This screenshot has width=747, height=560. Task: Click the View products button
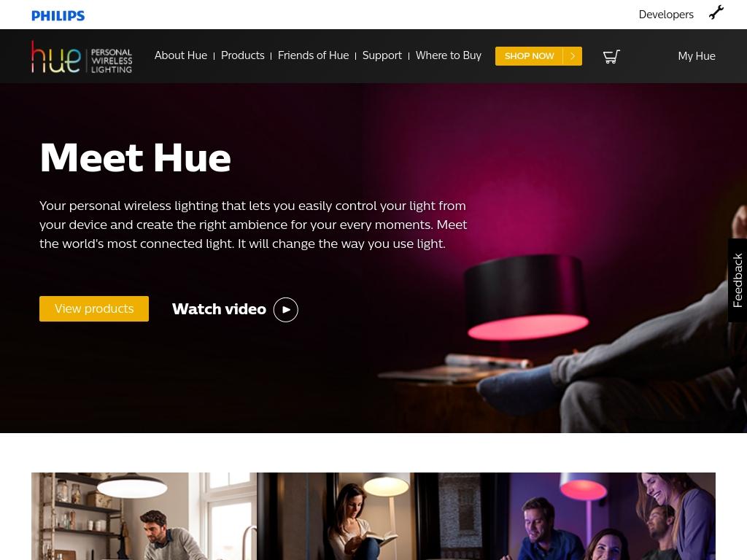tap(94, 308)
